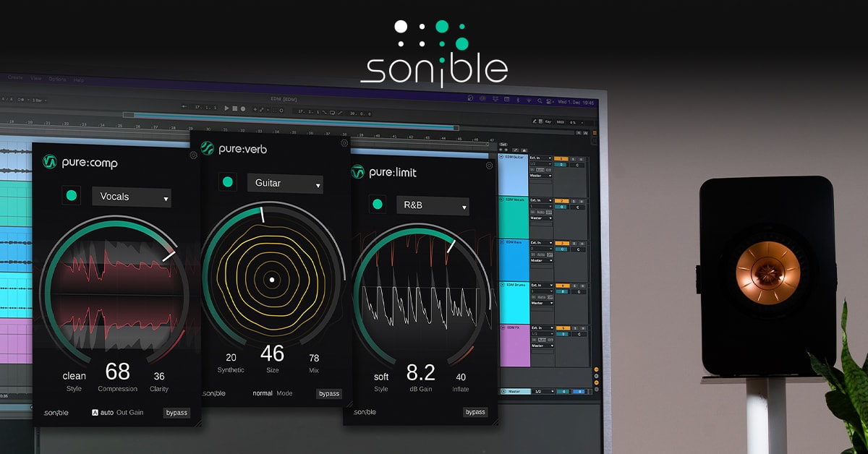Bypass the pure:limit plugin
The image size is (868, 454).
[x=475, y=412]
